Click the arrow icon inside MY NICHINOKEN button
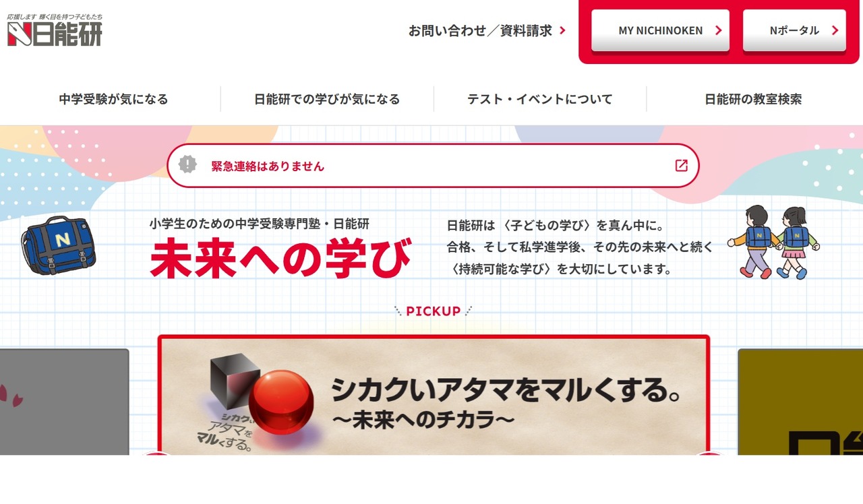This screenshot has height=504, width=863. tap(719, 30)
